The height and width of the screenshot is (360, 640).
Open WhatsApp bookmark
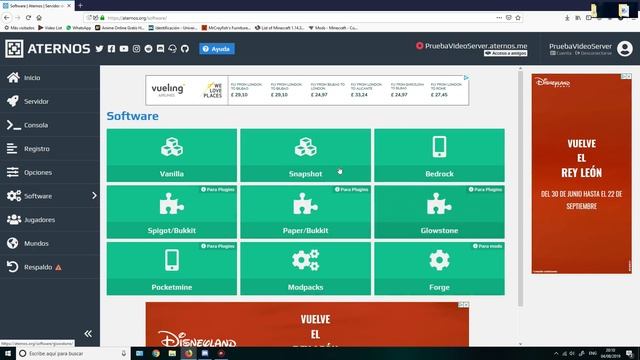78,28
